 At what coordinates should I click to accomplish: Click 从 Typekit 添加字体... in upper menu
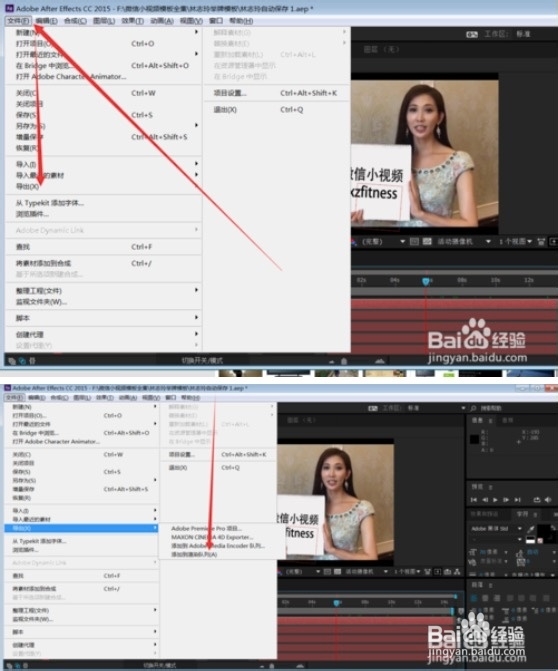click(x=50, y=203)
